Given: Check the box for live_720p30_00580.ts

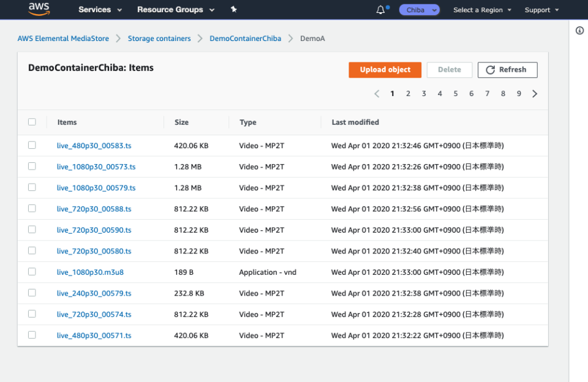Looking at the screenshot, I should (32, 250).
